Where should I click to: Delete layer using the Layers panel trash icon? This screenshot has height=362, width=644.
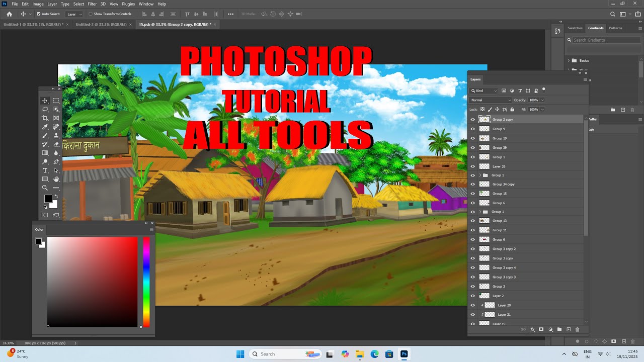[578, 329]
